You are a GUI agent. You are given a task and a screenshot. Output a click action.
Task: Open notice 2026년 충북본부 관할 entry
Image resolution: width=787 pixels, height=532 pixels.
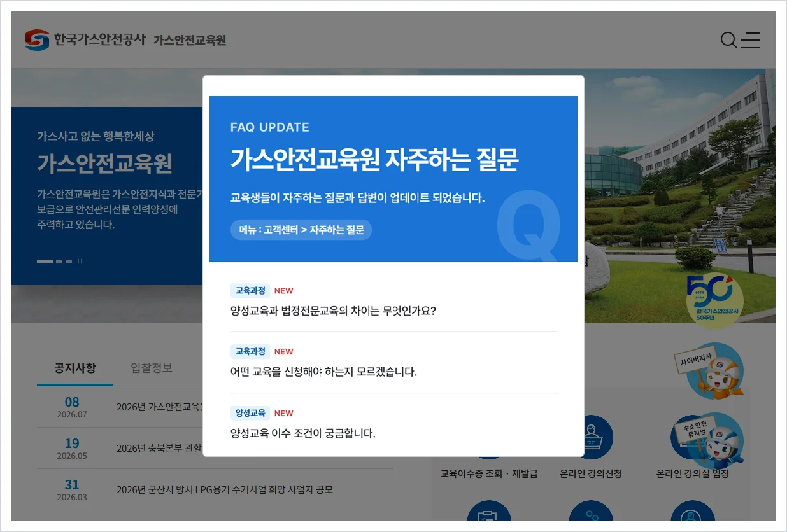(x=159, y=448)
